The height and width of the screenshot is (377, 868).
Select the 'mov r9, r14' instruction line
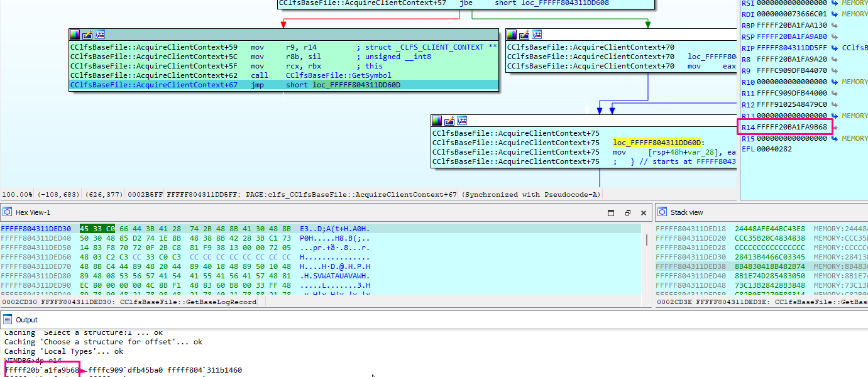[283, 47]
